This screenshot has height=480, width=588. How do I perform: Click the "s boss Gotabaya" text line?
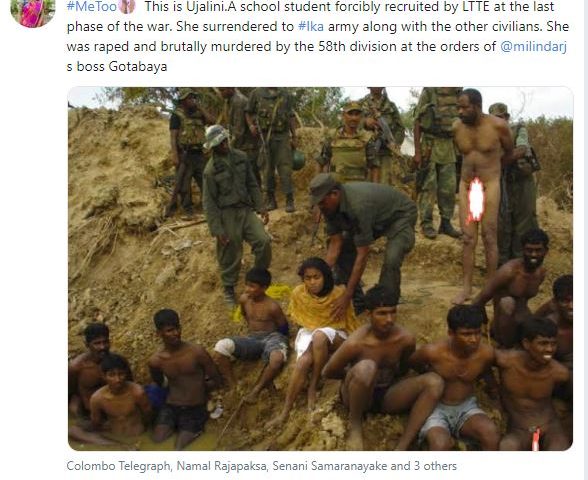click(117, 66)
